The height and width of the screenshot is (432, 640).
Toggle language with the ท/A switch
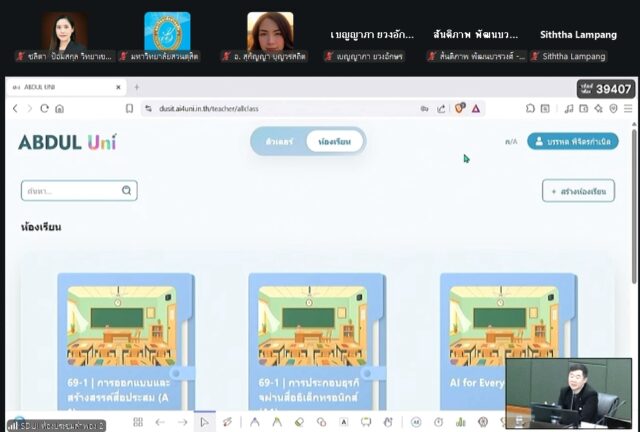tap(511, 142)
